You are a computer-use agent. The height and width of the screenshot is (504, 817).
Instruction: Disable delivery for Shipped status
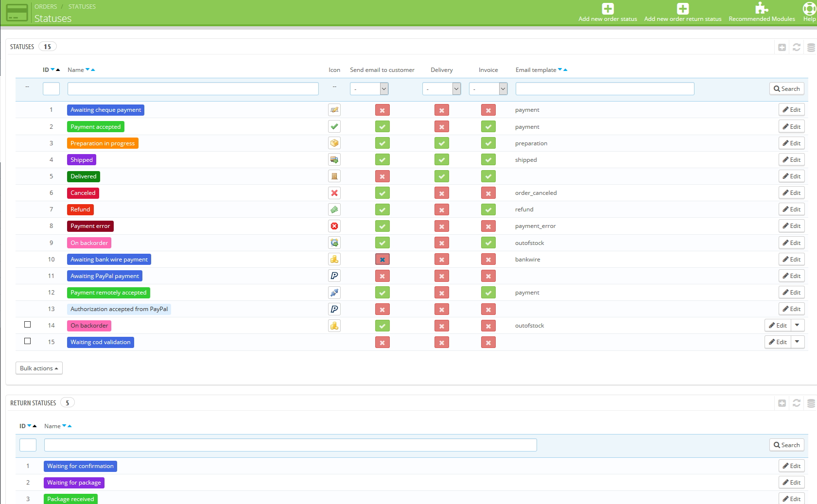click(442, 160)
